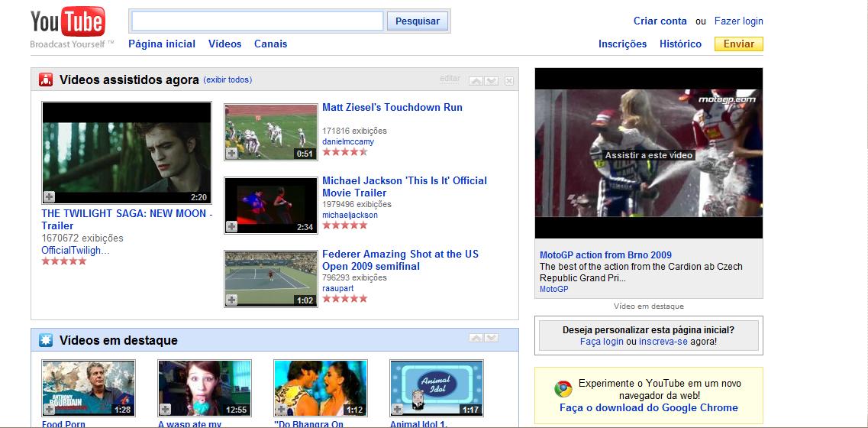Open Michael Jackson This Is It thumbnail

(271, 205)
